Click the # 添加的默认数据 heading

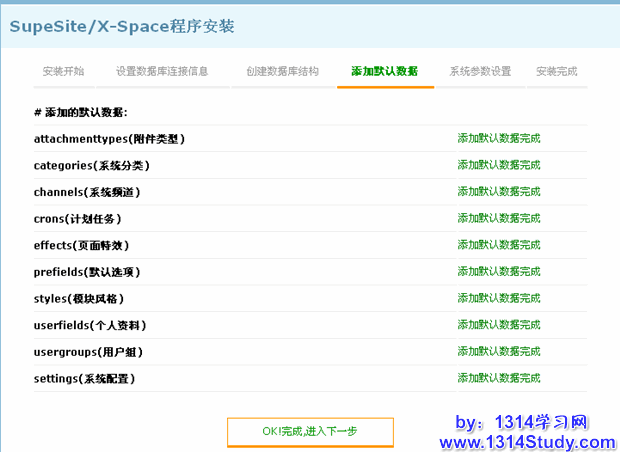[81, 113]
